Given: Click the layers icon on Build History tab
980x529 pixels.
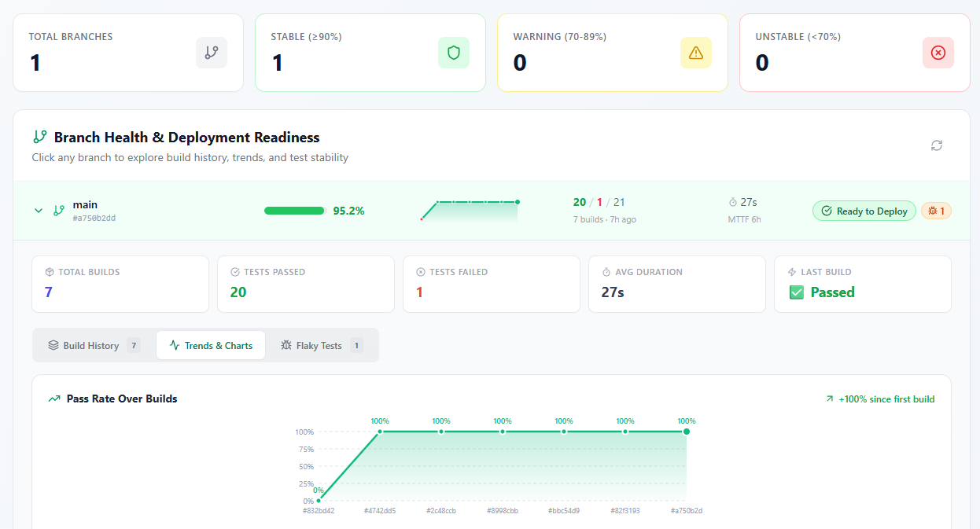Looking at the screenshot, I should [53, 345].
